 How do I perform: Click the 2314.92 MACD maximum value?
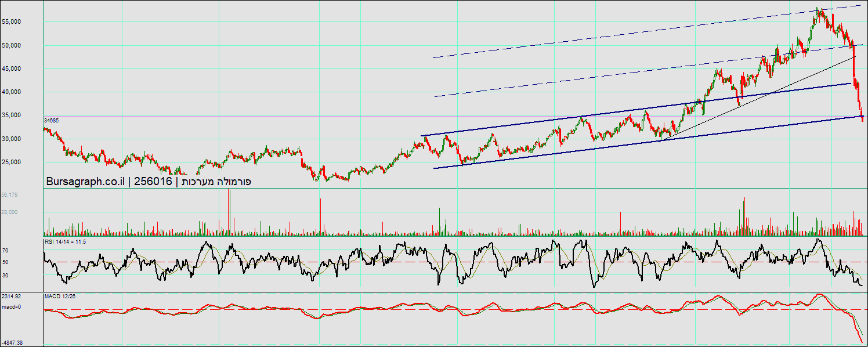11,296
